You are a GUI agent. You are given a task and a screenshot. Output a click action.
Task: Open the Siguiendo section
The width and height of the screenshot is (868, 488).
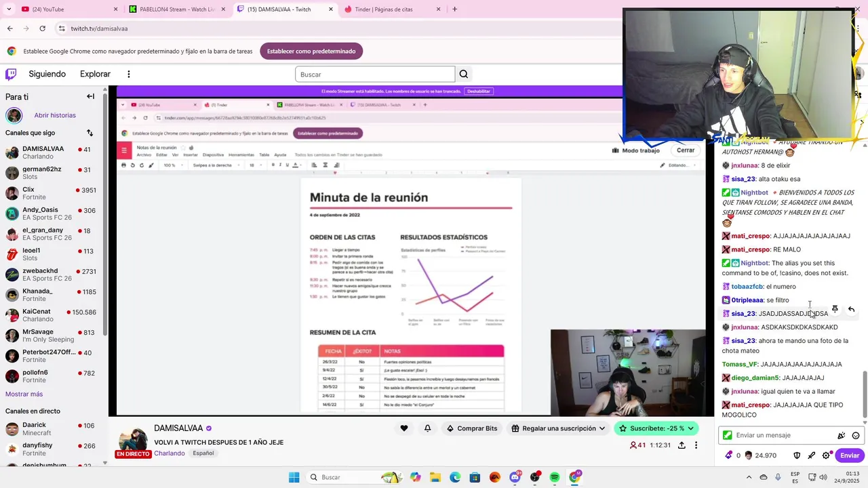pos(47,74)
